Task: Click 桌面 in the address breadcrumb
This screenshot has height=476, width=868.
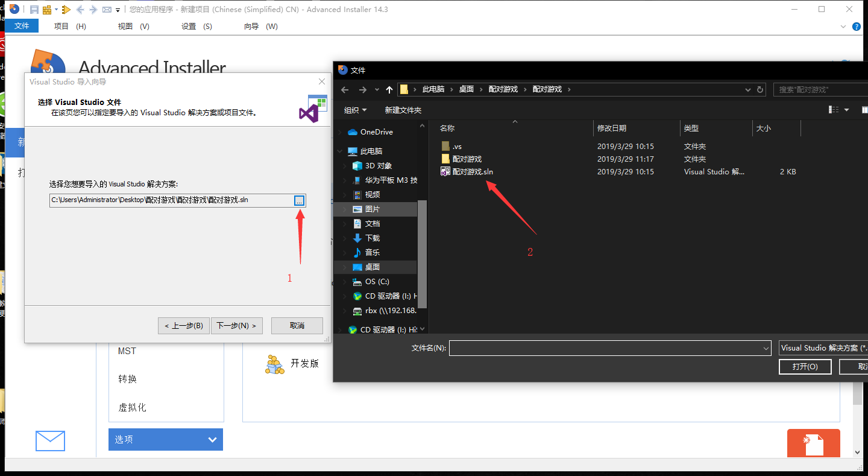Action: 467,89
